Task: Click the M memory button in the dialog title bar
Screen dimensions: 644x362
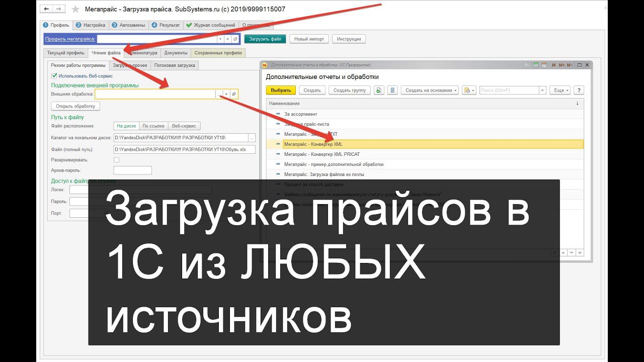Action: [x=554, y=65]
